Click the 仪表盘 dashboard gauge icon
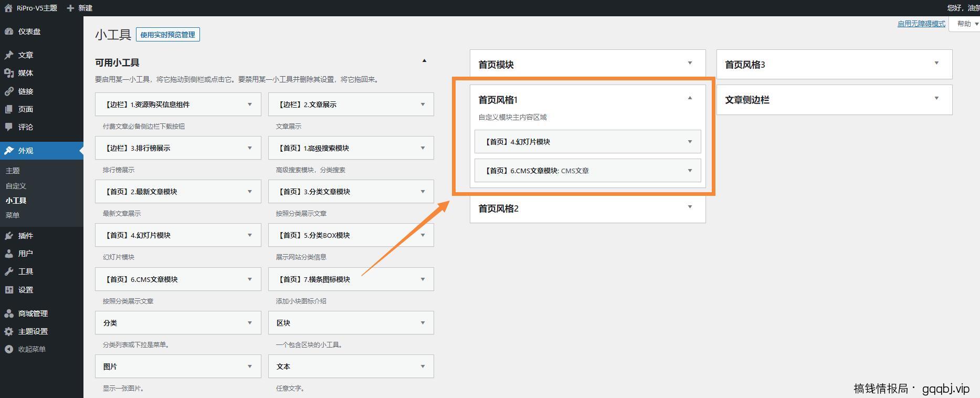Viewport: 980px width, 398px height. coord(9,32)
